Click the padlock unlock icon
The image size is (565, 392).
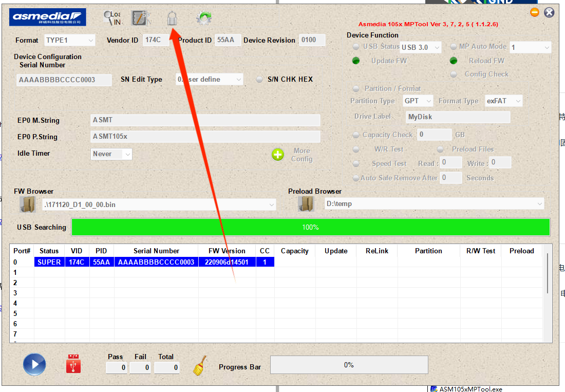[172, 18]
